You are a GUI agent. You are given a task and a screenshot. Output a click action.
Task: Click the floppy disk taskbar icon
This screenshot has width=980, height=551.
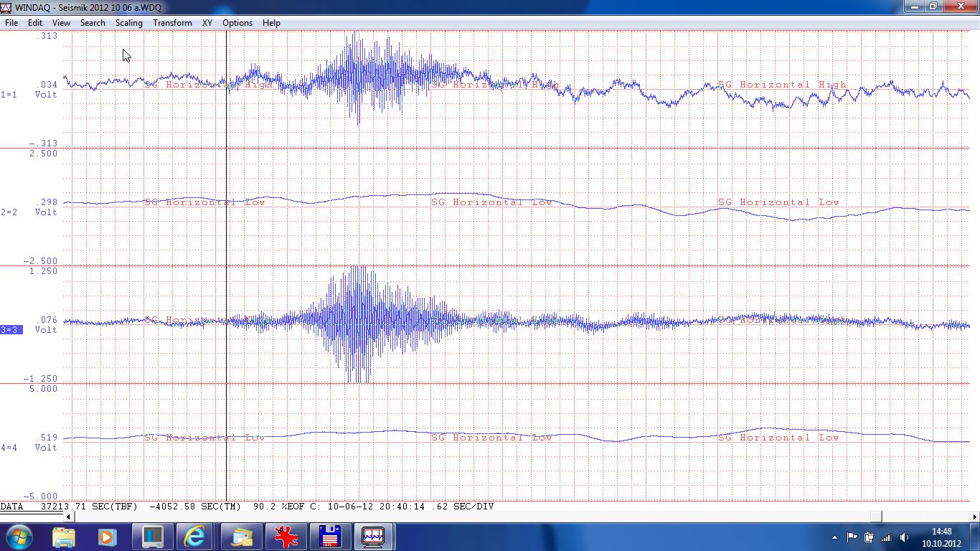click(x=329, y=537)
